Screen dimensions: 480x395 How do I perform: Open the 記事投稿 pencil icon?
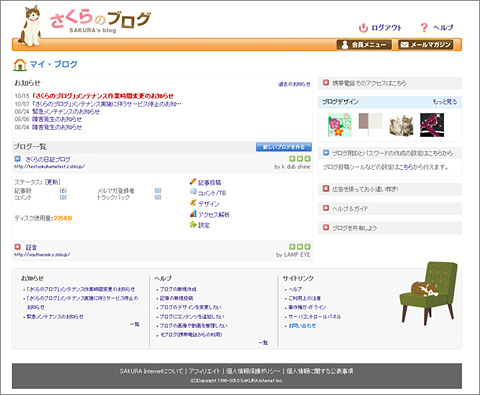193,182
